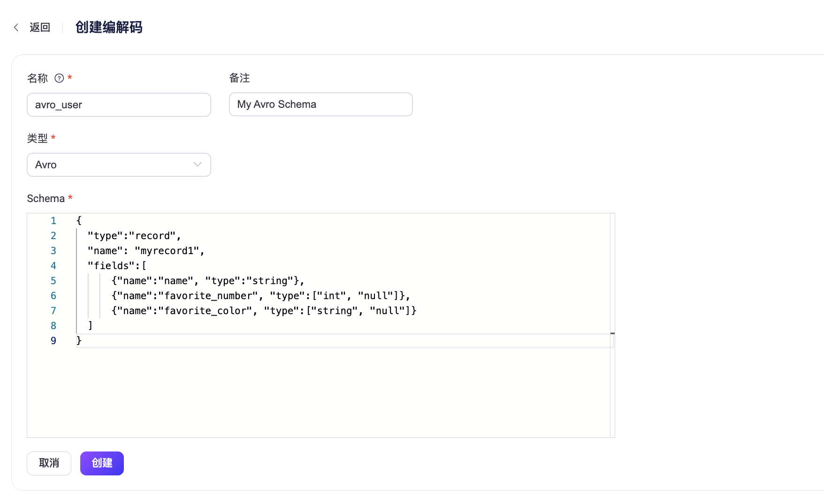Click line number 5 in editor gutter

pyautogui.click(x=53, y=281)
